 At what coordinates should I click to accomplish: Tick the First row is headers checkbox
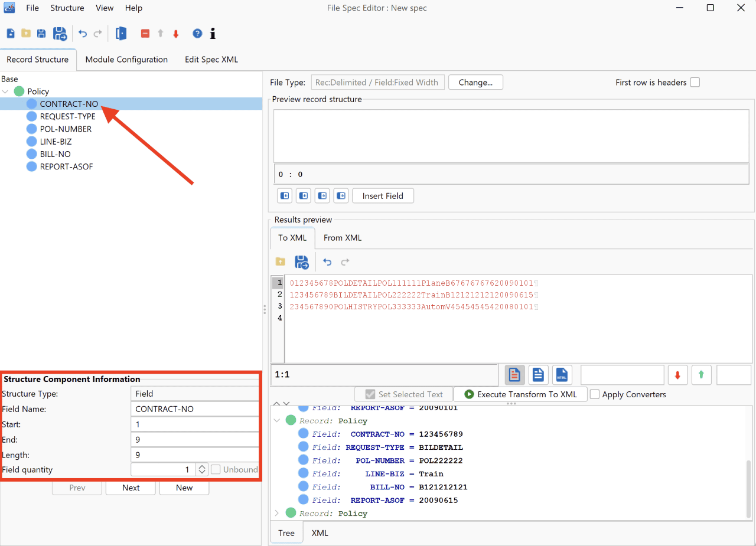click(x=695, y=82)
